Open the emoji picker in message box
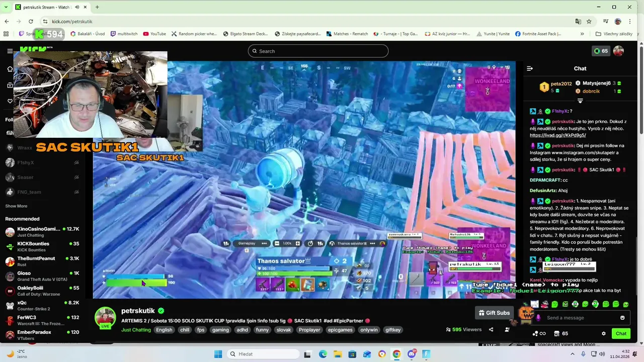This screenshot has width=644, height=362. (x=622, y=318)
